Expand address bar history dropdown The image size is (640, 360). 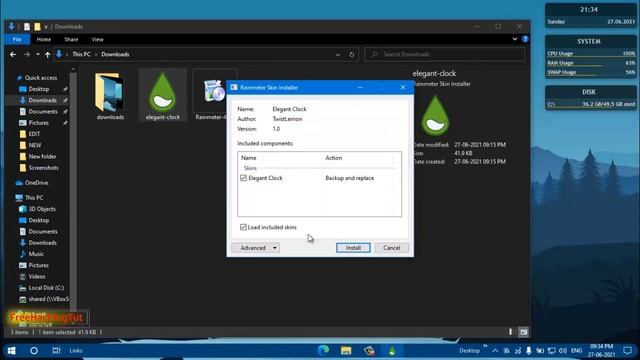pos(338,54)
